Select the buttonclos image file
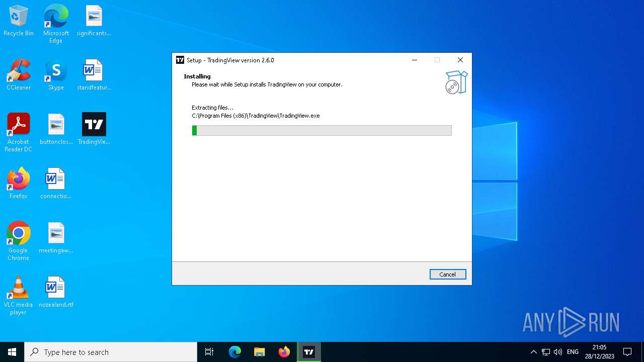Image resolution: width=644 pixels, height=362 pixels. point(56,130)
